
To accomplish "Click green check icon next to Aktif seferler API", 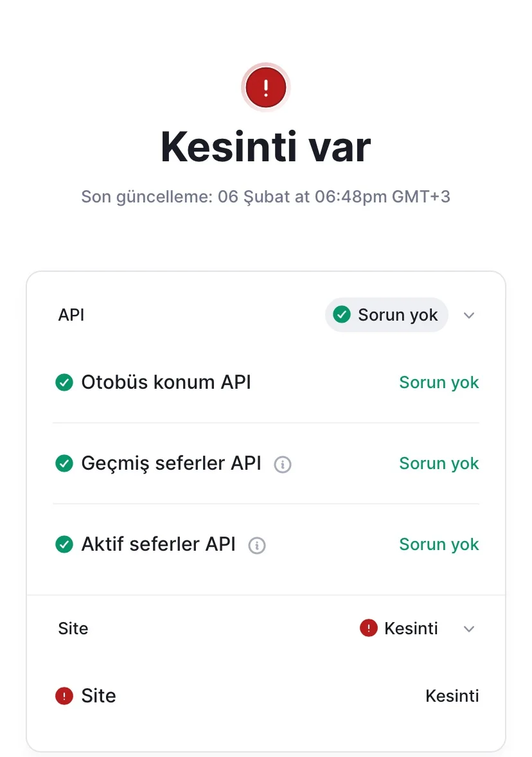I will pos(64,544).
